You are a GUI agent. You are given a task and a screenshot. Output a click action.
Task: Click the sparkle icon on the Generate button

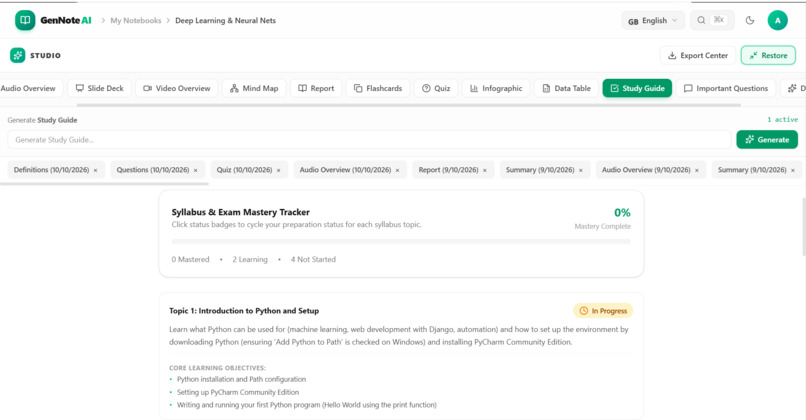tap(749, 140)
